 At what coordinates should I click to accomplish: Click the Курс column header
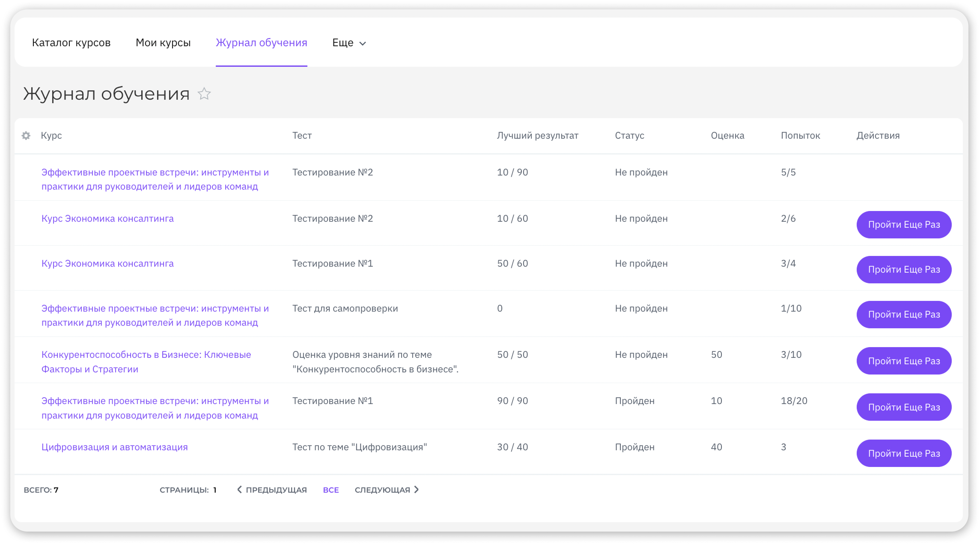[x=51, y=135]
